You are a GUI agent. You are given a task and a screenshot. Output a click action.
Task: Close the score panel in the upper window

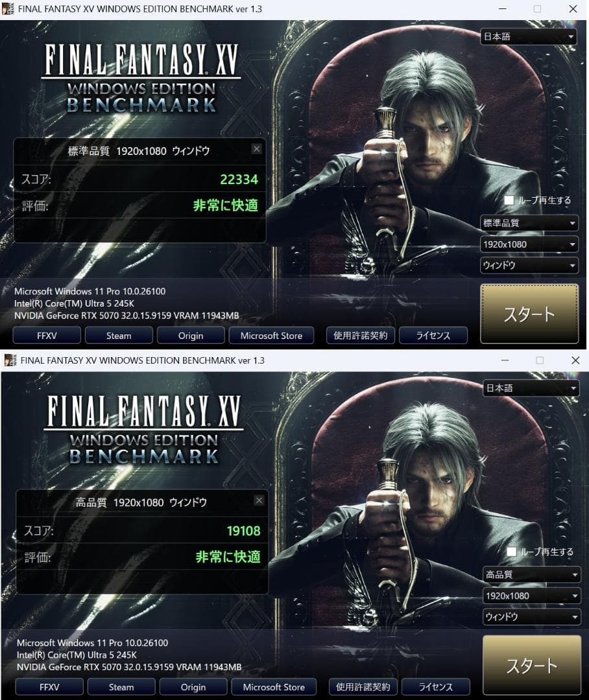tap(256, 149)
